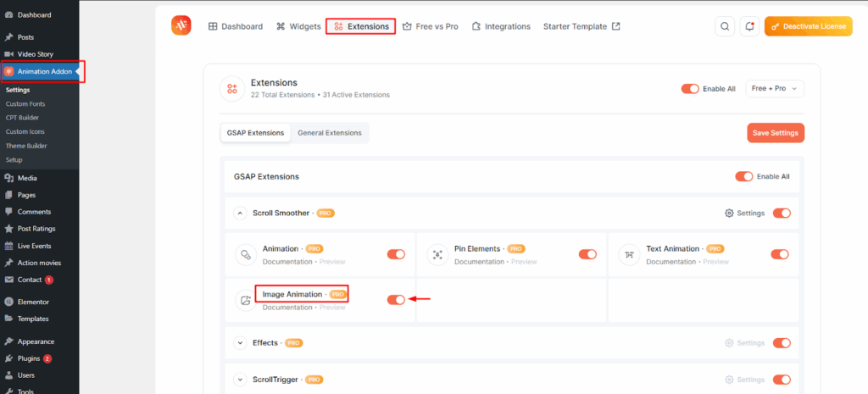Disable the Pin Elements toggle

pyautogui.click(x=587, y=254)
